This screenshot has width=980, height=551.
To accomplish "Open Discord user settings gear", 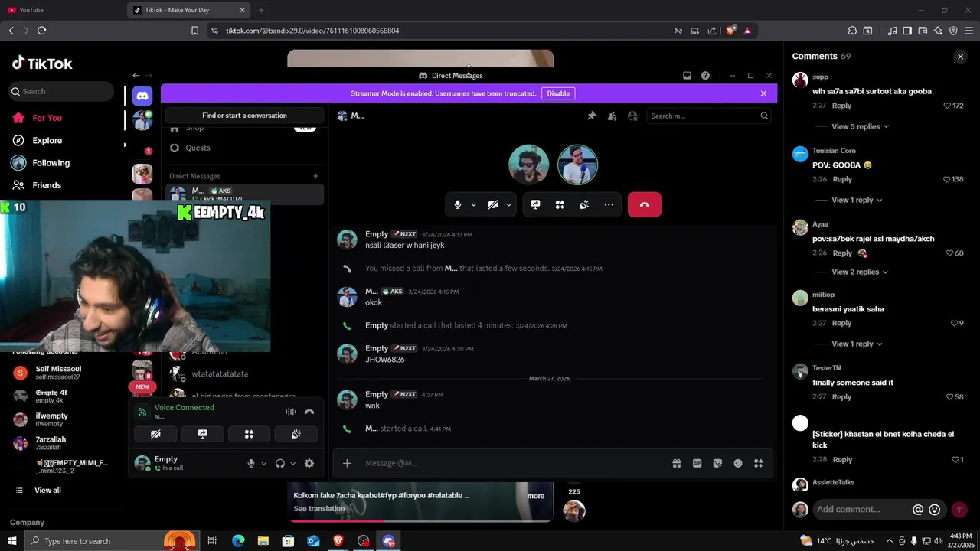I will 309,463.
